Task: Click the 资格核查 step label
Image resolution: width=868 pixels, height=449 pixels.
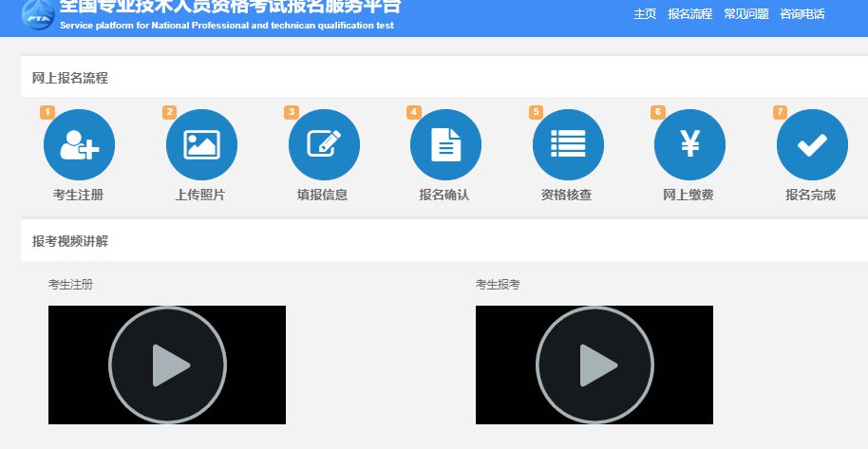Action: pos(566,195)
